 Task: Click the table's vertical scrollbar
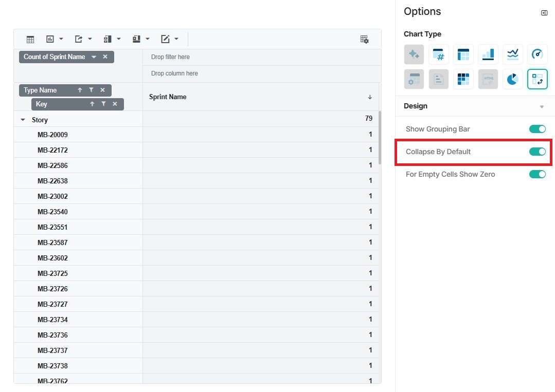(380, 138)
